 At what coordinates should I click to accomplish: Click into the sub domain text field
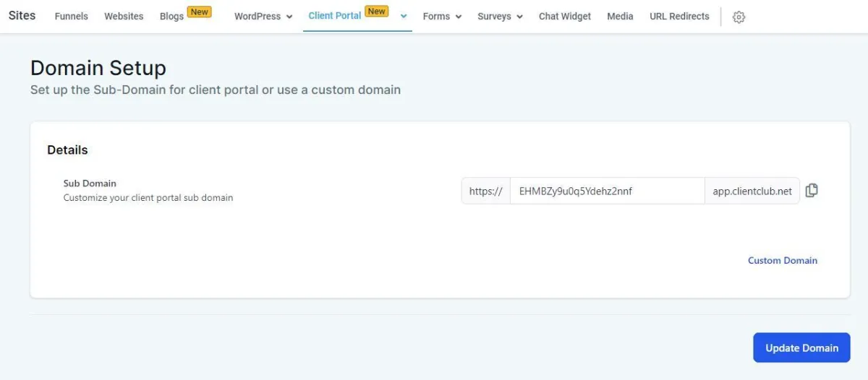[608, 191]
